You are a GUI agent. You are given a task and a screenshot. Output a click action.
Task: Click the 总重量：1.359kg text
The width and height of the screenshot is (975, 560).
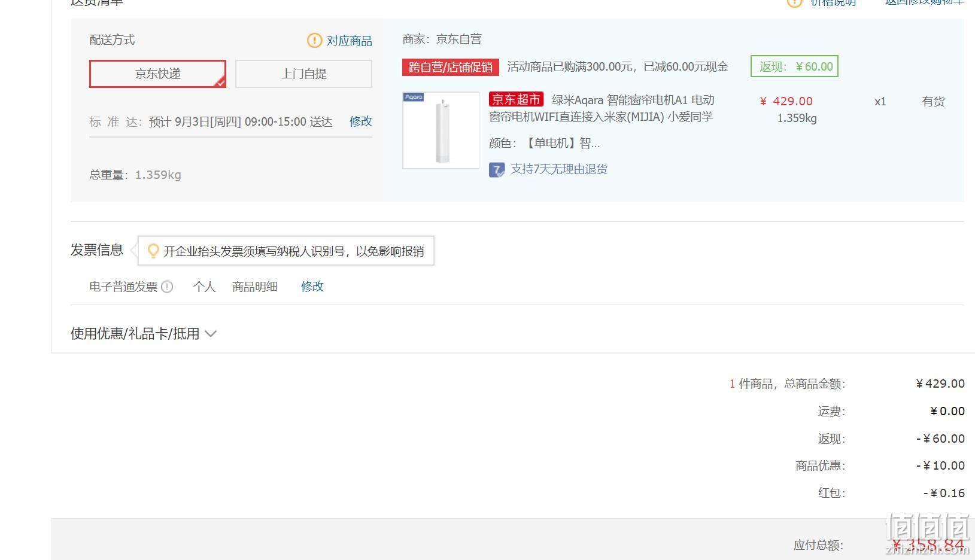pyautogui.click(x=135, y=175)
